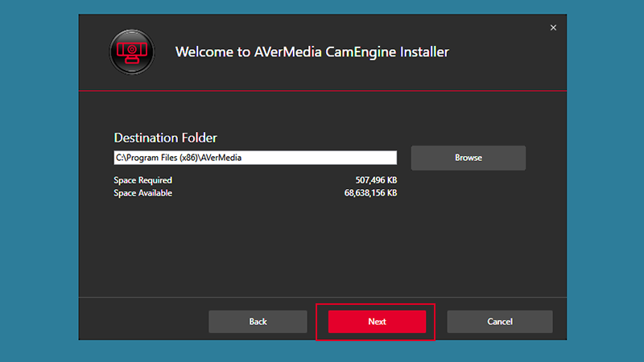Image resolution: width=644 pixels, height=362 pixels.
Task: Click the Destination Folder heading
Action: click(165, 138)
